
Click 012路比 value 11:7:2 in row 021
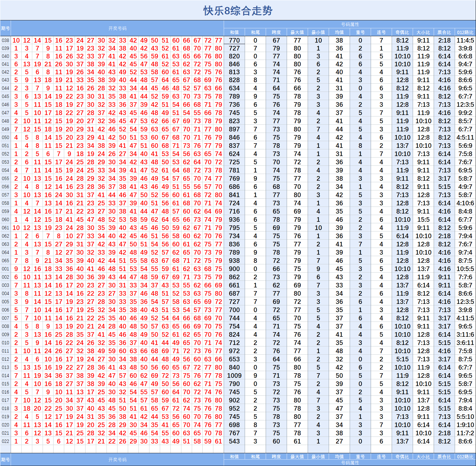(465, 433)
